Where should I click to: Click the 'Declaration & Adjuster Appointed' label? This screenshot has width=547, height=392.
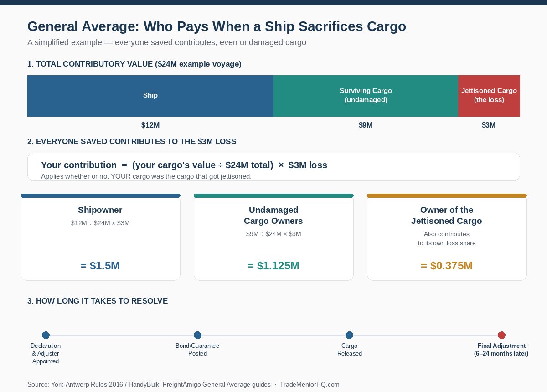click(x=46, y=353)
